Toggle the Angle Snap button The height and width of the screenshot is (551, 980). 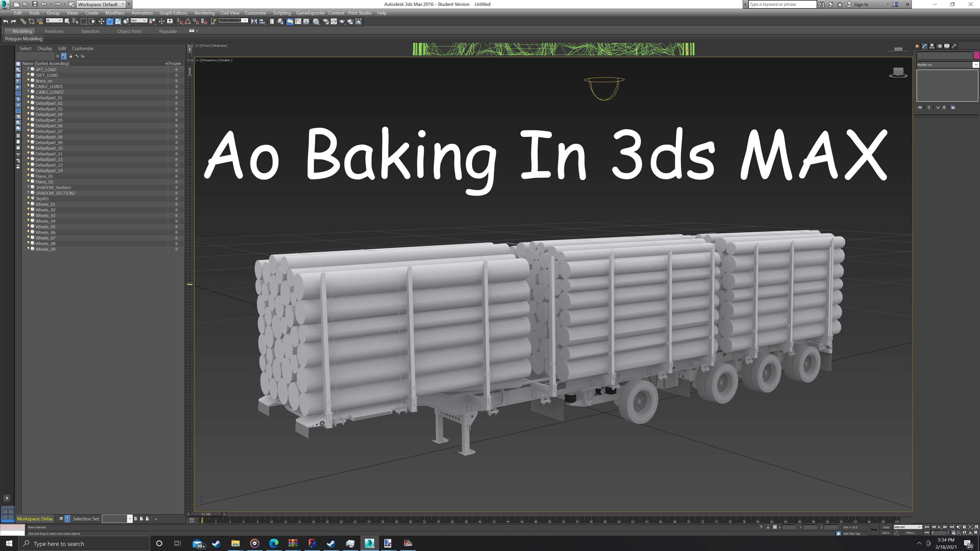(188, 21)
